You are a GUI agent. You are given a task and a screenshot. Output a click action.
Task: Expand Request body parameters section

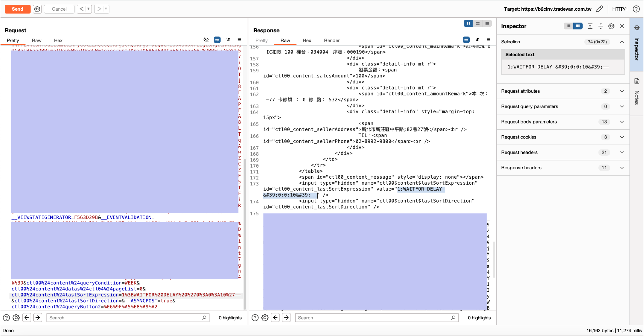tap(622, 122)
